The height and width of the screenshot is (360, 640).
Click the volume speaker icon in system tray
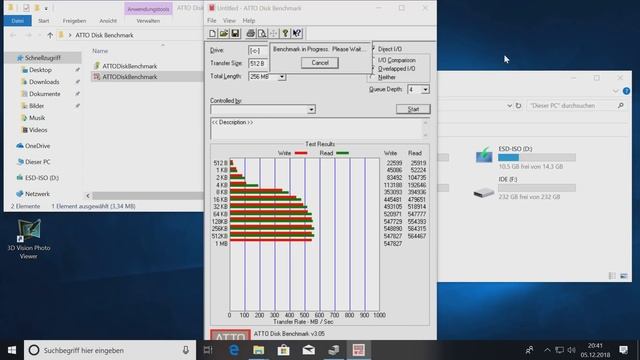pos(571,350)
